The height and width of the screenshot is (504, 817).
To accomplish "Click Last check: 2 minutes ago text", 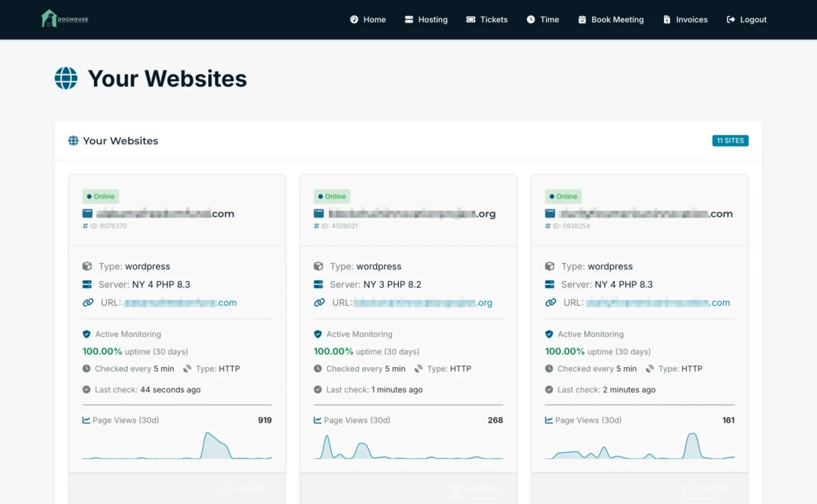I will pos(607,390).
